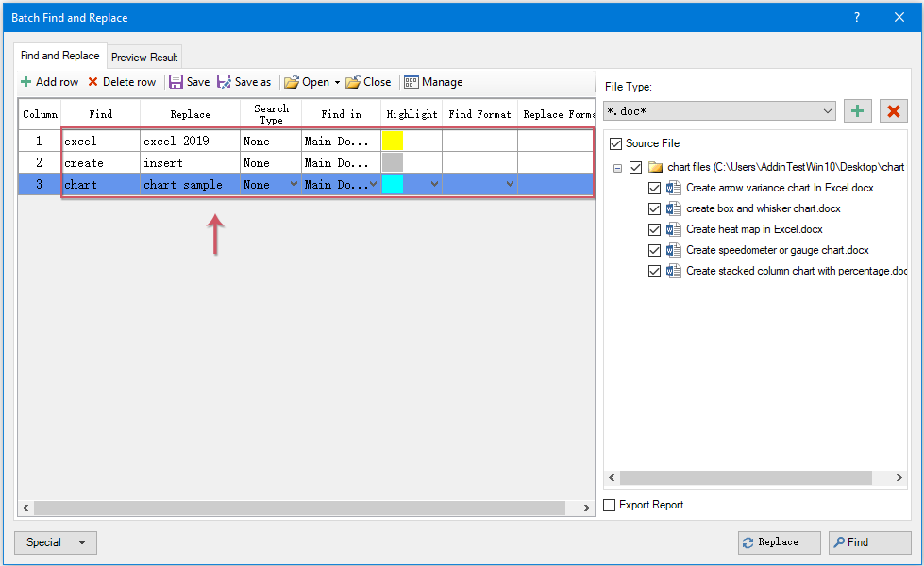Select row number 2 in the Column header
The height and width of the screenshot is (566, 924).
(40, 162)
